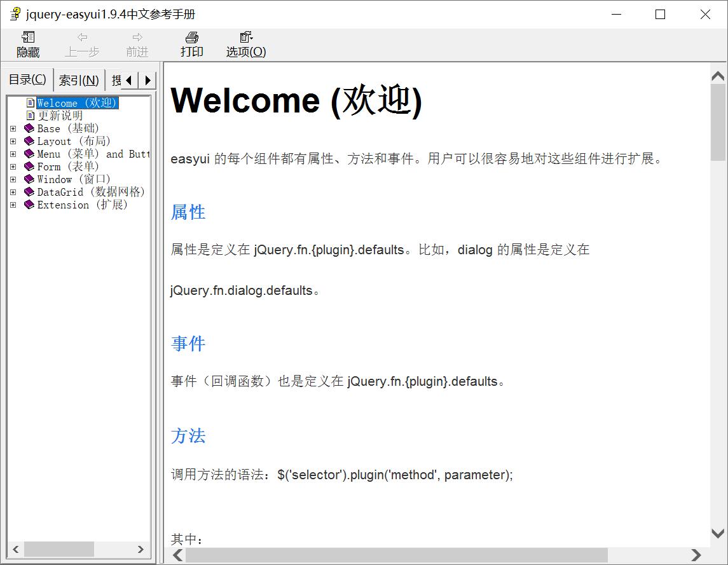This screenshot has width=728, height=565.
Task: Expand the Extension (扩展) node
Action: pos(13,205)
